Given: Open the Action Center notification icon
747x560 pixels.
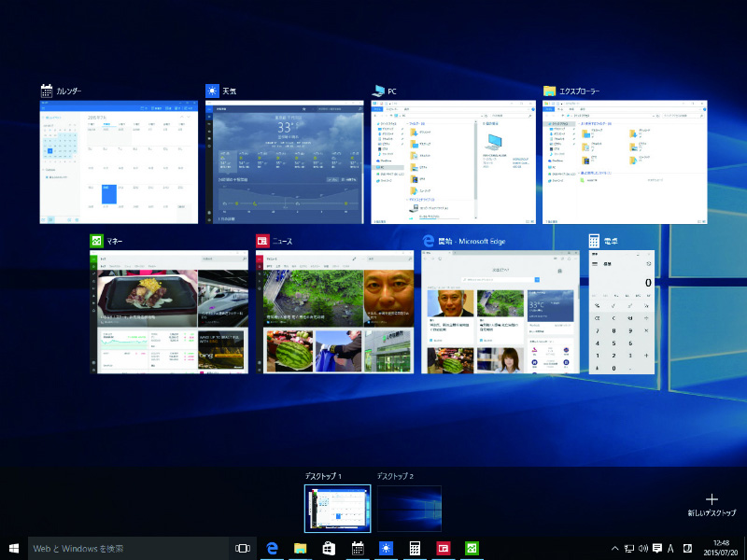Looking at the screenshot, I should point(656,548).
